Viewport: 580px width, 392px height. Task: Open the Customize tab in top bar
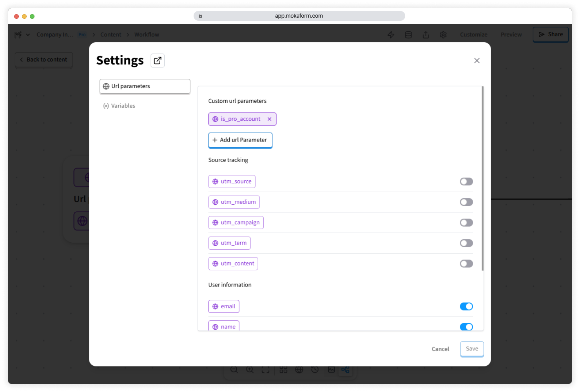[x=473, y=35]
